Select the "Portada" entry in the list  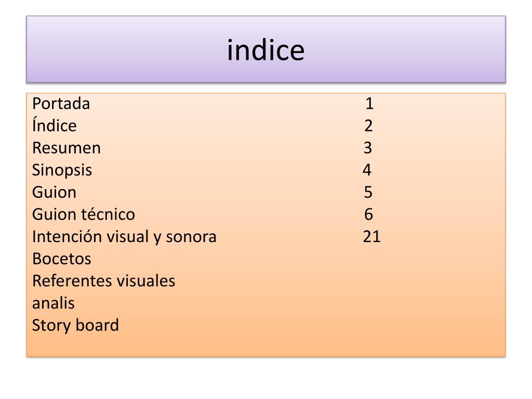[61, 104]
